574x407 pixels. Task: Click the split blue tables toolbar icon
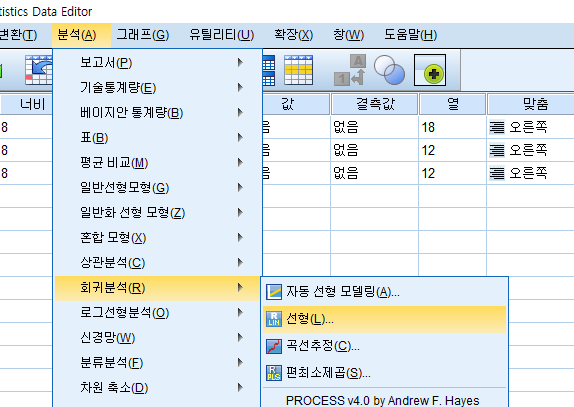(x=269, y=70)
